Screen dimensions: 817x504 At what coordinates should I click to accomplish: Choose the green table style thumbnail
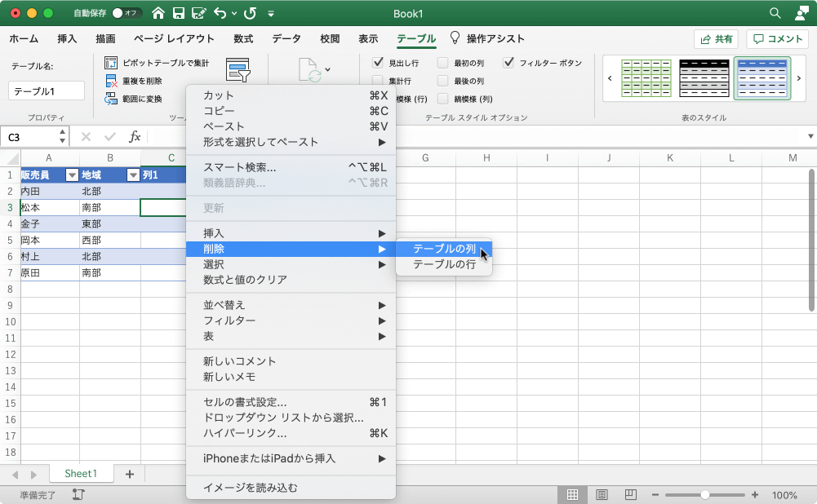[x=646, y=78]
